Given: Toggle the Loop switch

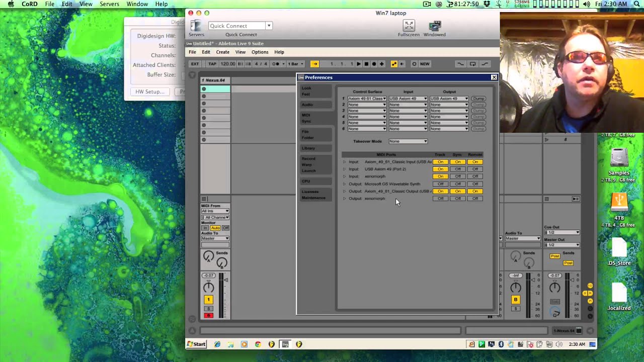Looking at the screenshot, I should [472, 64].
